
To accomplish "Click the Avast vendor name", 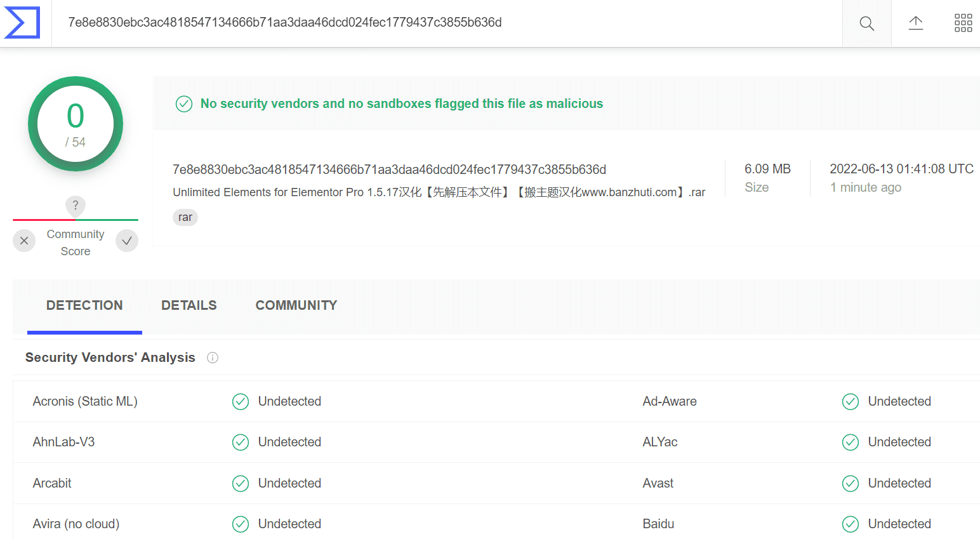I will click(x=658, y=483).
